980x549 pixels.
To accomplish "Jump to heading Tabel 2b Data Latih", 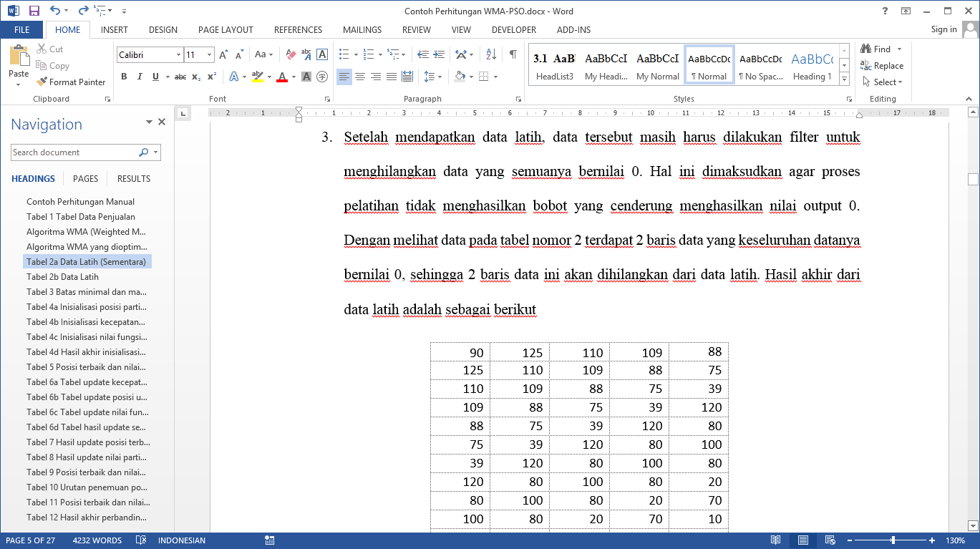I will [x=62, y=277].
